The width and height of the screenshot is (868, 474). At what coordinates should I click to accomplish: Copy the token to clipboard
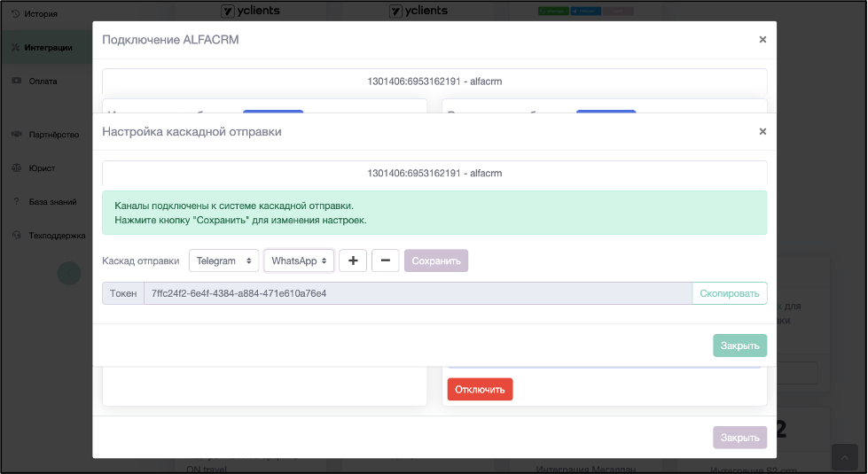coord(730,293)
